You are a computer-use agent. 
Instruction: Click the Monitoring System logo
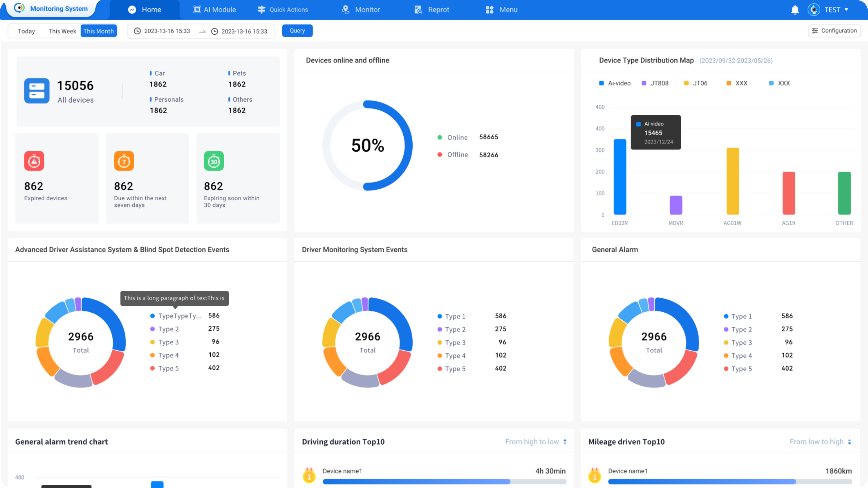click(51, 8)
